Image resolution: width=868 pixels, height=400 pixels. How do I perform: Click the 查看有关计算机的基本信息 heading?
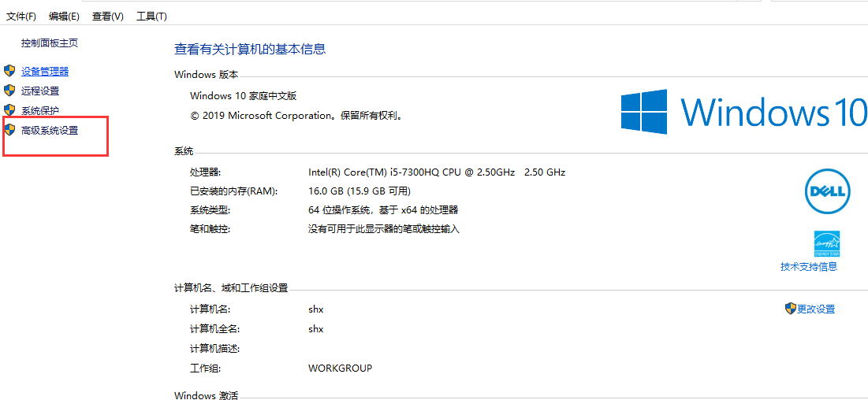point(250,49)
